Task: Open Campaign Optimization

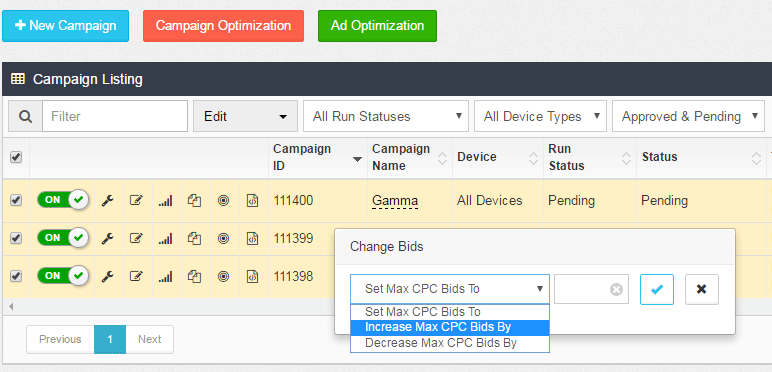Action: [224, 26]
